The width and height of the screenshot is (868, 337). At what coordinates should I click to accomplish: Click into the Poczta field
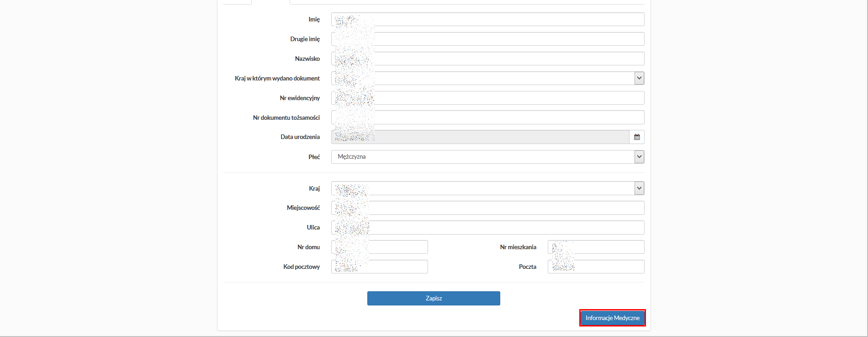coord(608,267)
